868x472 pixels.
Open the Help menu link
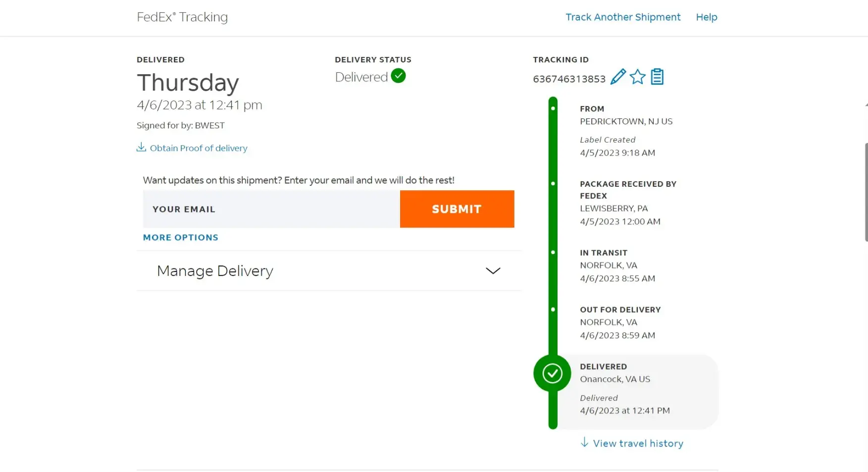pos(706,17)
